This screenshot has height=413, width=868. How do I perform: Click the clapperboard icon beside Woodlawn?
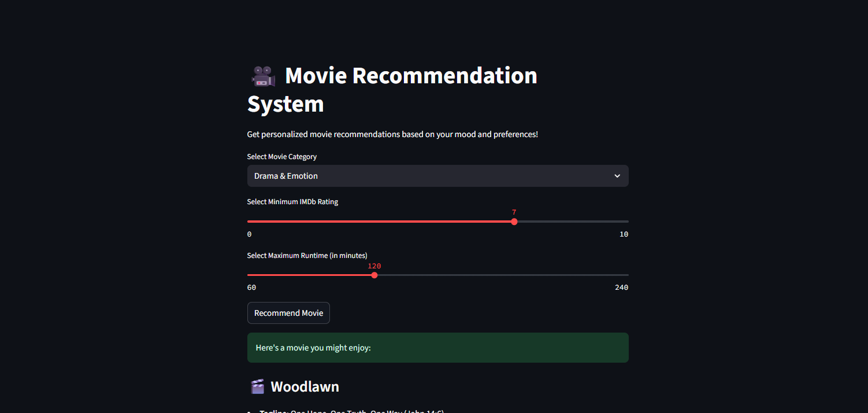257,386
